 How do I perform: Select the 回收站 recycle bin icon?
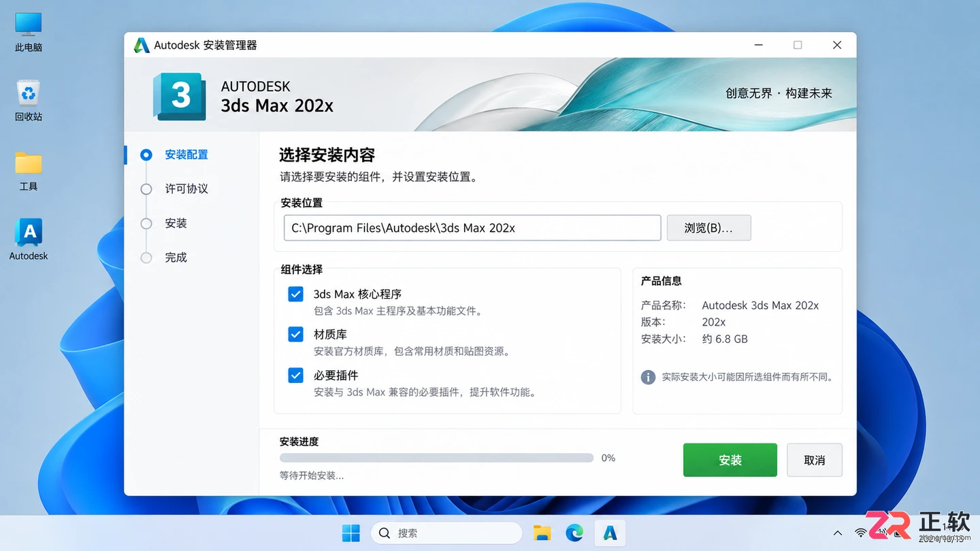click(x=29, y=101)
